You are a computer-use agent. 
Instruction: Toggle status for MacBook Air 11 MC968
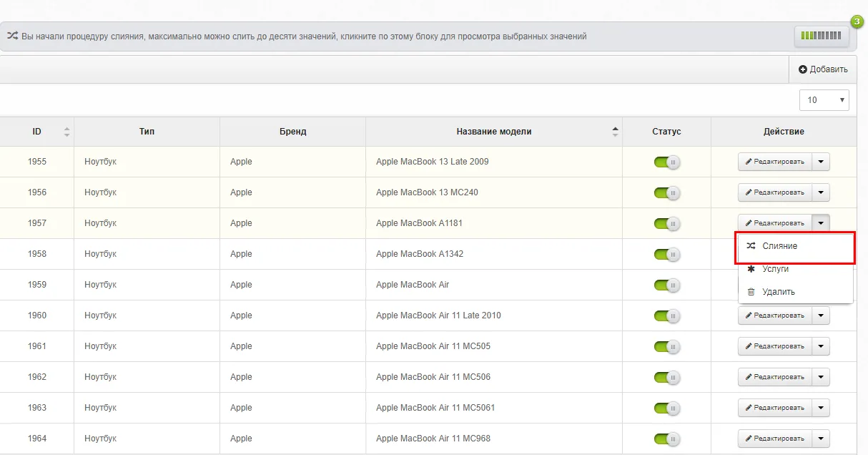click(x=666, y=439)
